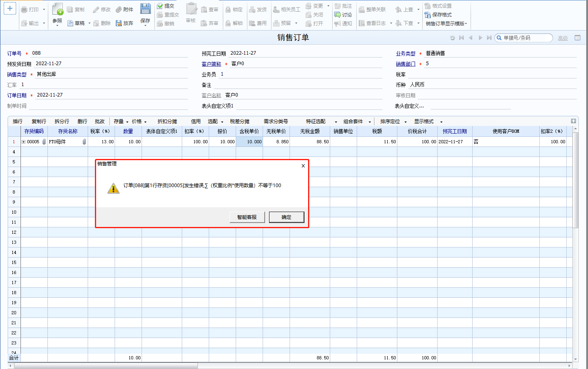
Task: Click the Discard (放弃) toolbar icon
Action: 119,23
